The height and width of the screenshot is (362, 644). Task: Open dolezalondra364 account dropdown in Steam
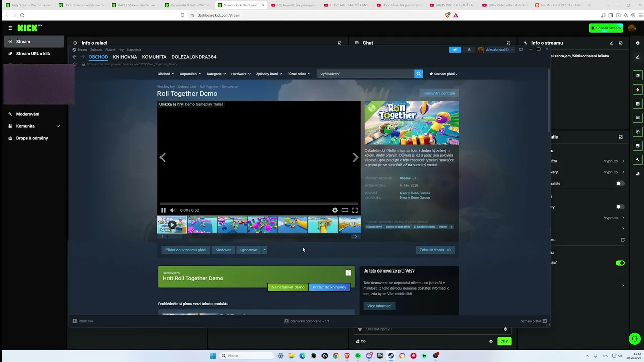(x=496, y=50)
